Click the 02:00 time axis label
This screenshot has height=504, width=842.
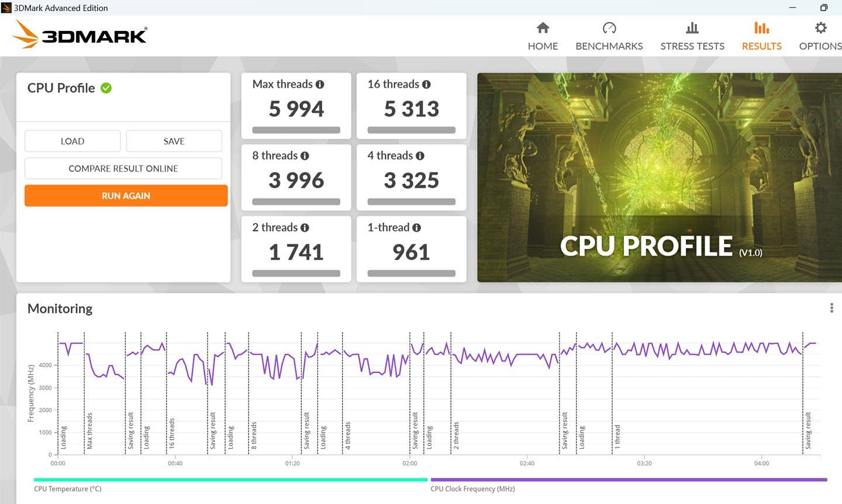coord(410,463)
